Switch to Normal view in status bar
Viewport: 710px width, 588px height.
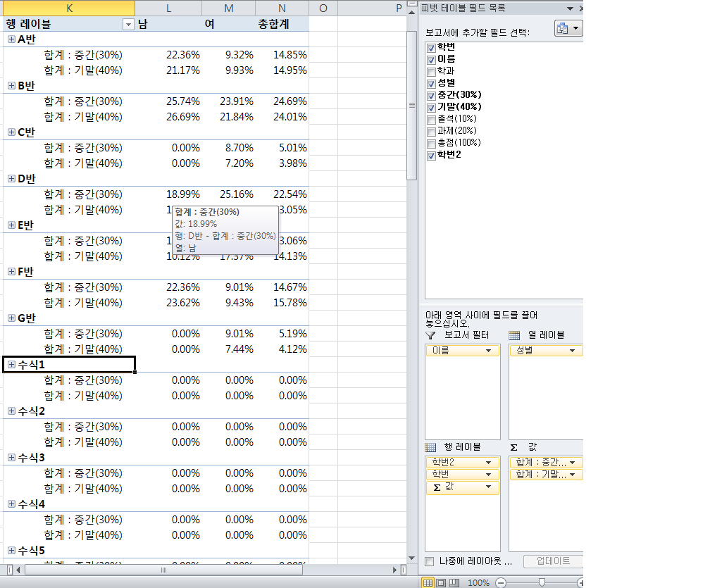click(428, 582)
